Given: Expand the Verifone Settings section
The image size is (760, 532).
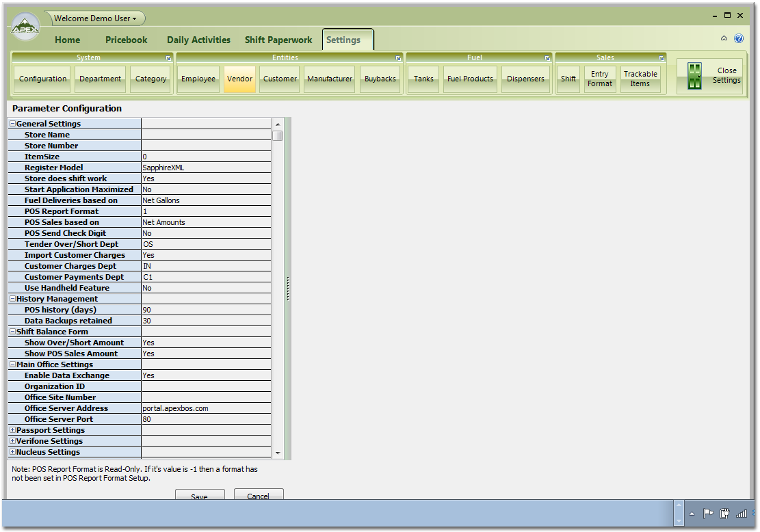Looking at the screenshot, I should pos(12,441).
